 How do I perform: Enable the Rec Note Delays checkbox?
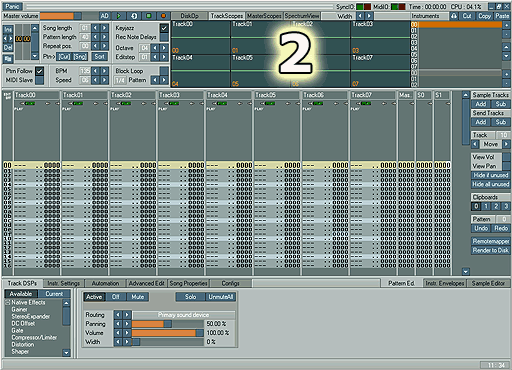[164, 37]
